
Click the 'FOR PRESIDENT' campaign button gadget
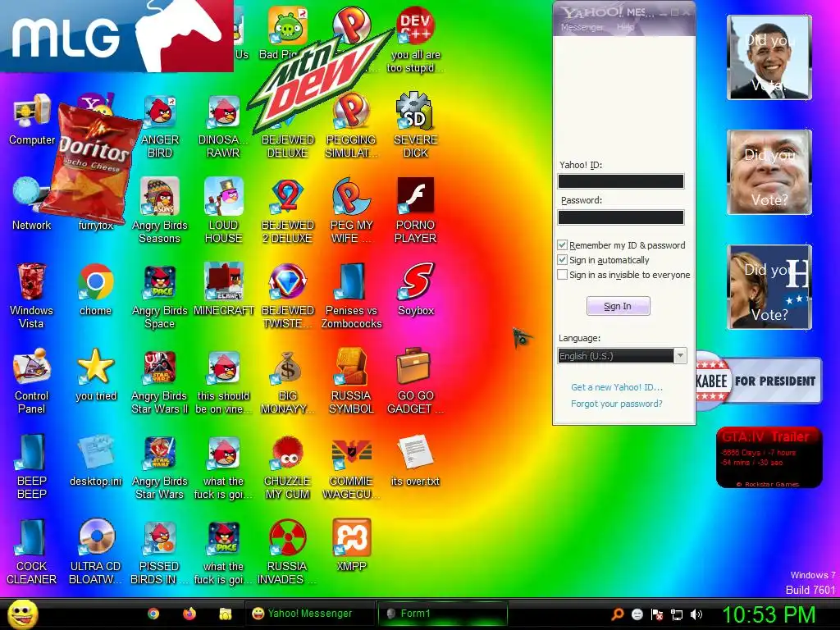759,381
